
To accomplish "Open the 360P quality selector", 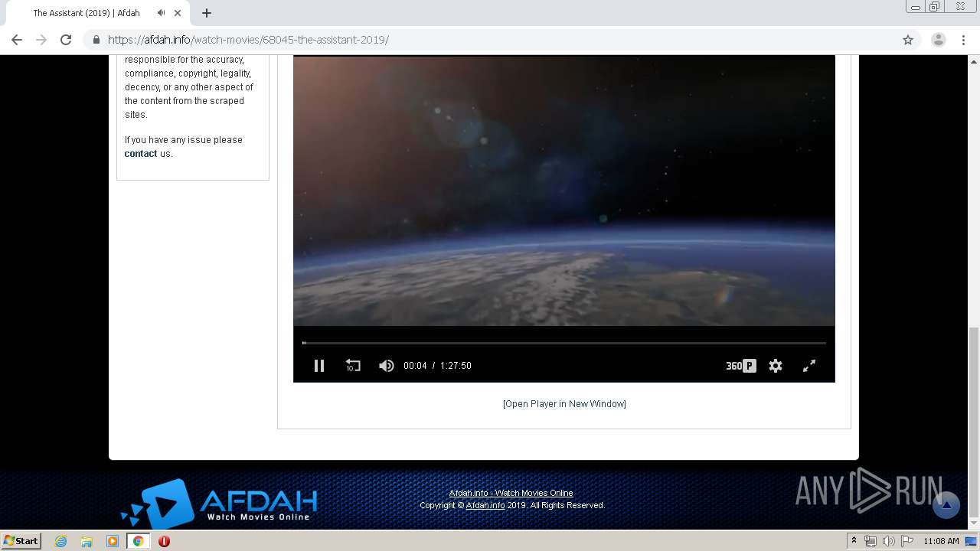I will click(741, 366).
